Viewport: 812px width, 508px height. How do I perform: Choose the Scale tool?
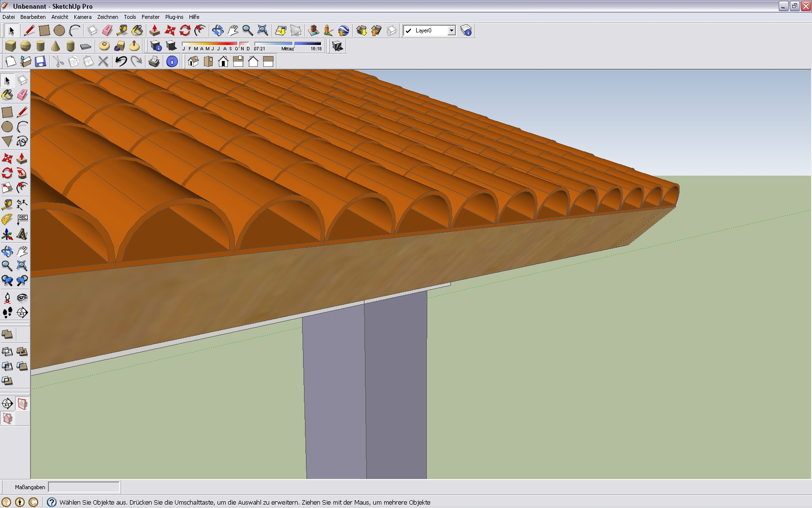coord(7,187)
